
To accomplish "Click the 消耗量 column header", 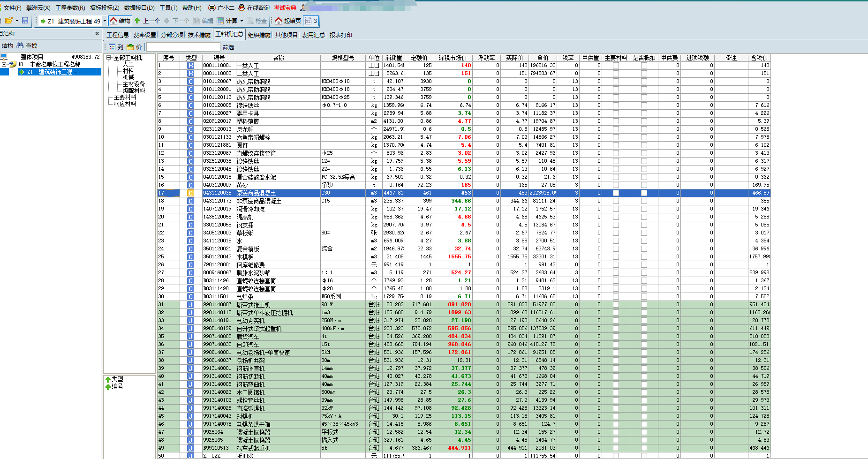I will click(393, 58).
